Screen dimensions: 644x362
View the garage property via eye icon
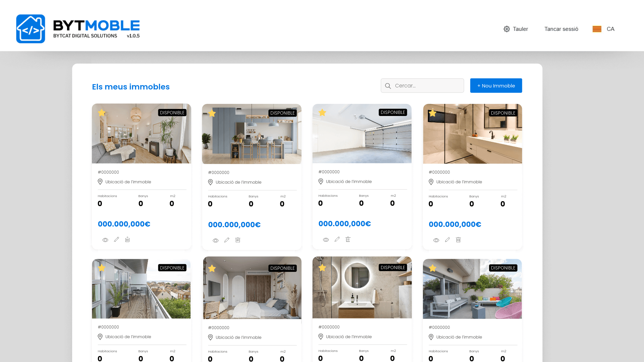[326, 240]
